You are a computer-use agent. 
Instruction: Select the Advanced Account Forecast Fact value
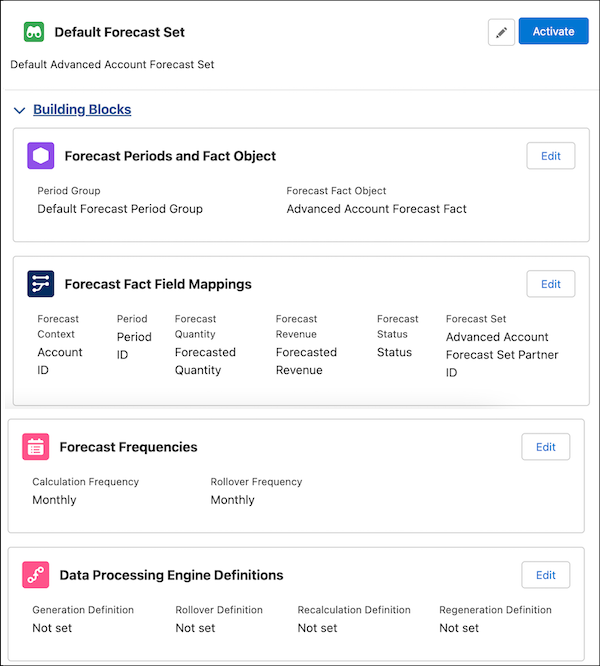pos(376,209)
